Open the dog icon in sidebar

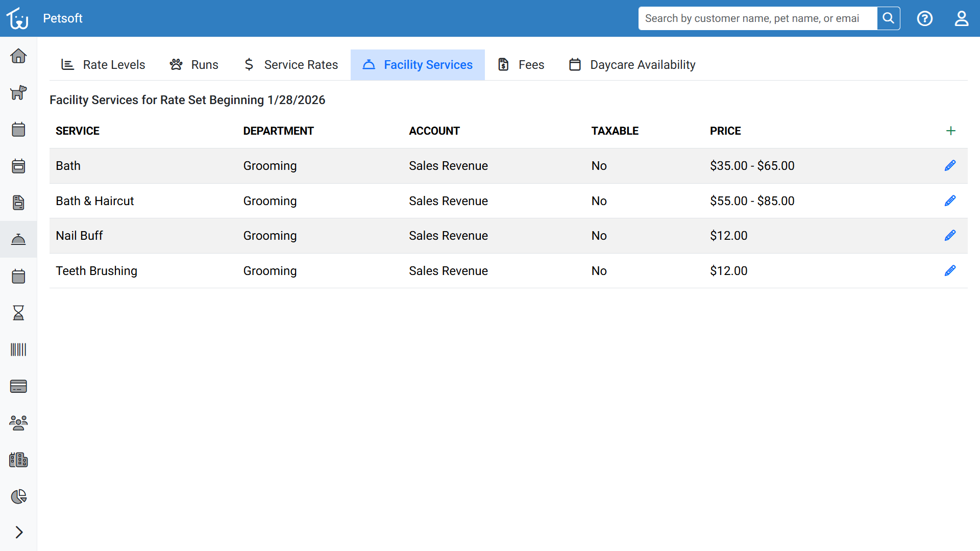18,92
